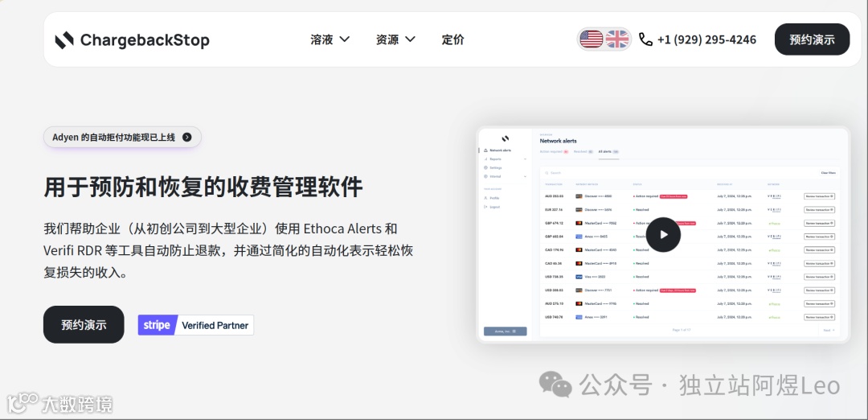The image size is (868, 420).
Task: Click the Settings gear icon in dashboard sidebar
Action: click(x=485, y=167)
